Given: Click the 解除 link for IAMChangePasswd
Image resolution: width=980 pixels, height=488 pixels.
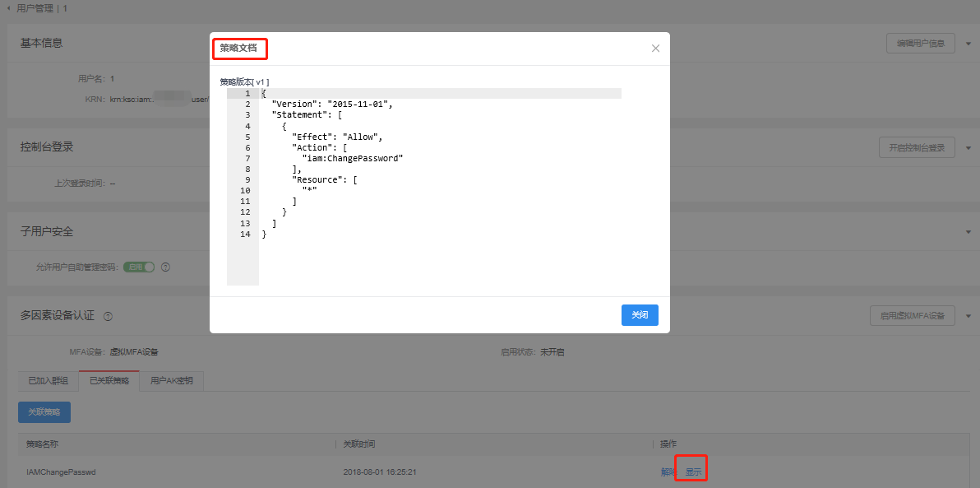Looking at the screenshot, I should coord(668,472).
